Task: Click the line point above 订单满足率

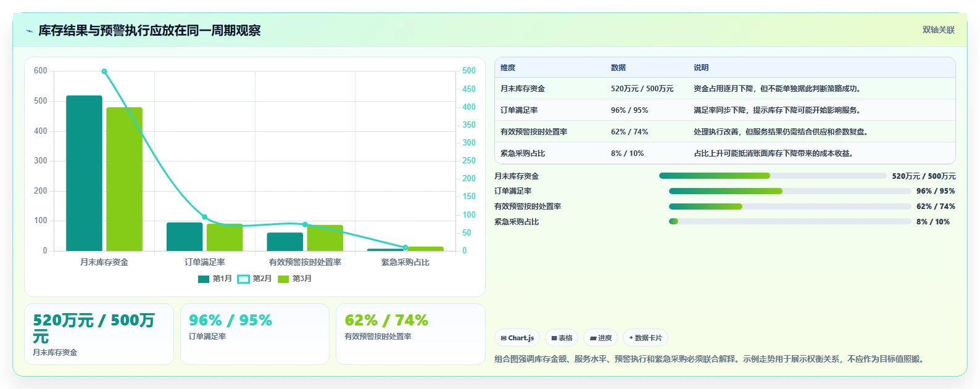Action: point(205,217)
